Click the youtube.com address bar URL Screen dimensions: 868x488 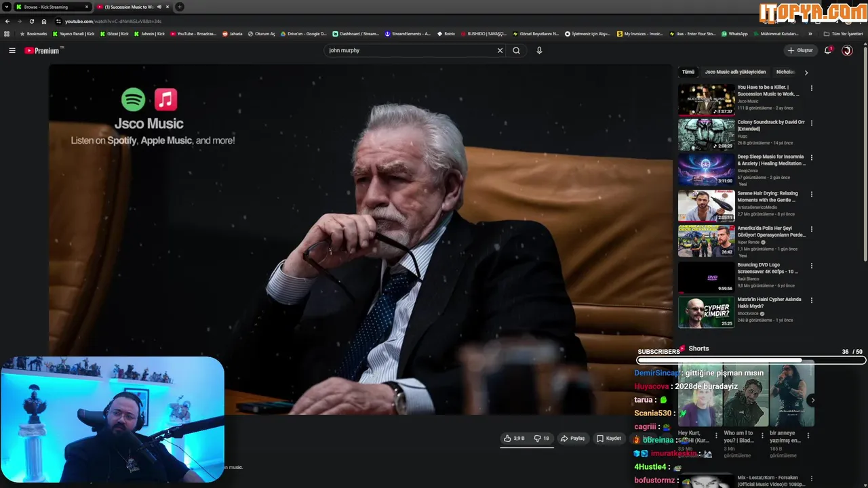click(x=113, y=22)
